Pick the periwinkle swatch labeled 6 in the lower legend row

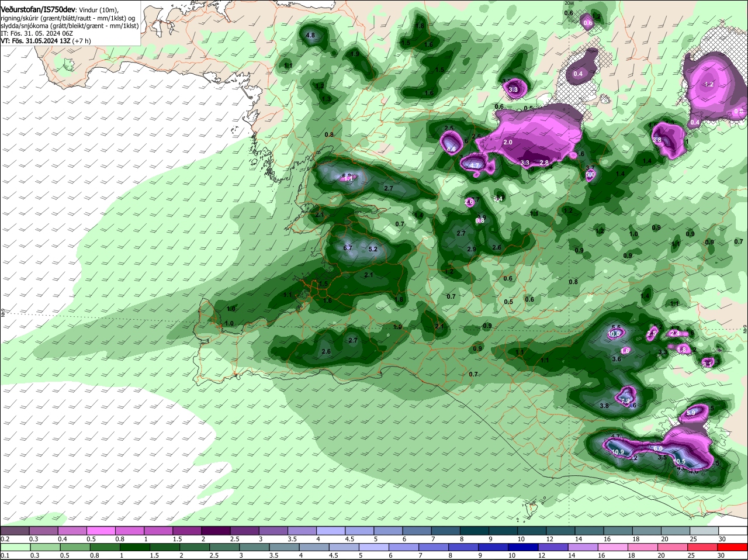pos(403,547)
